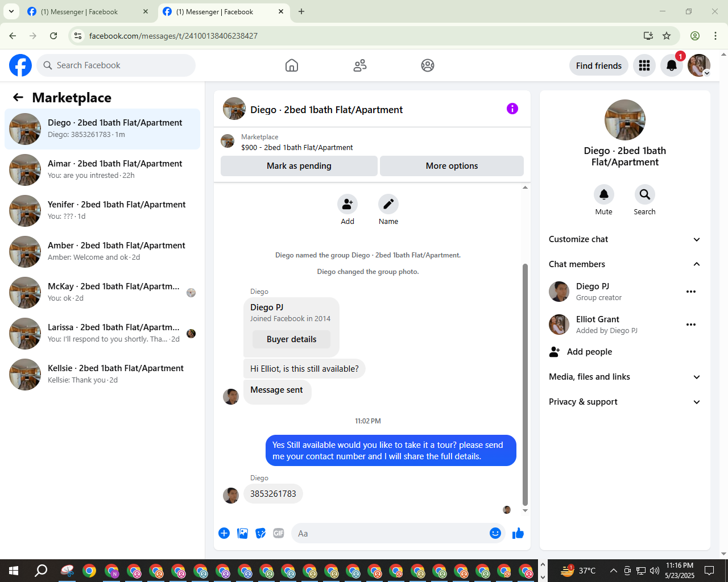Viewport: 728px width, 582px height.
Task: Open conversation information purple icon
Action: click(512, 109)
